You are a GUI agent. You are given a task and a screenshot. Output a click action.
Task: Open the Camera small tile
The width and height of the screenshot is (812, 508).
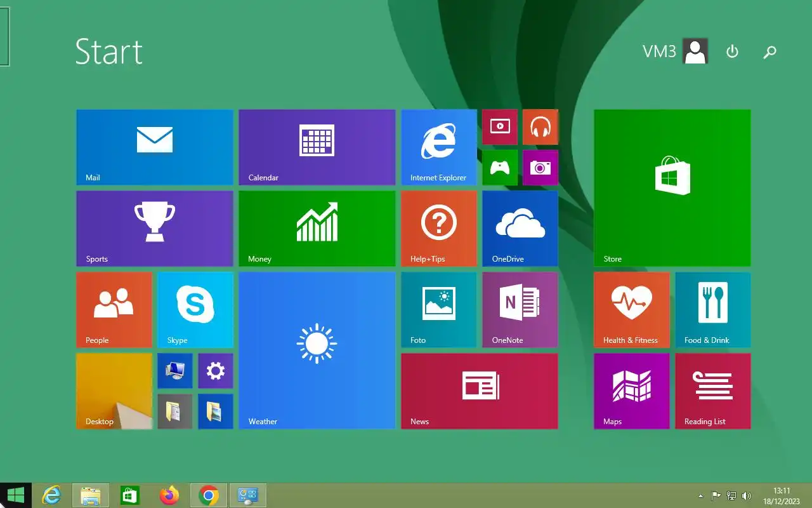(x=540, y=168)
